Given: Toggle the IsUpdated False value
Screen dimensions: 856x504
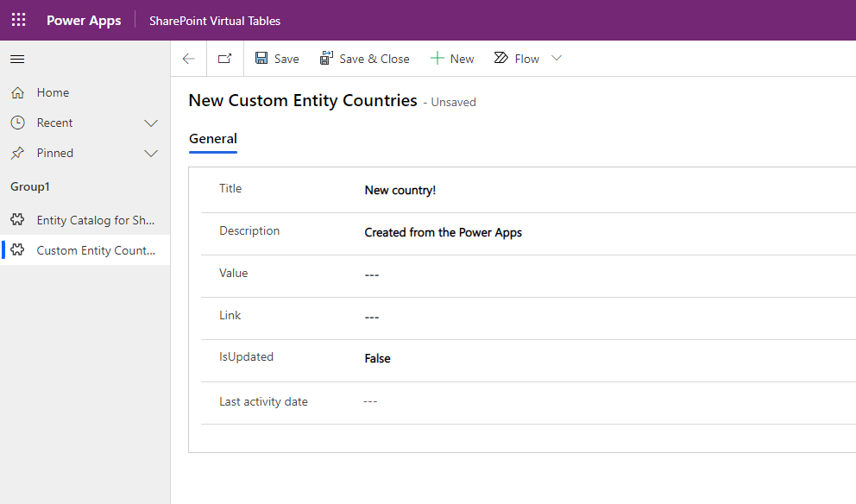Looking at the screenshot, I should point(377,358).
